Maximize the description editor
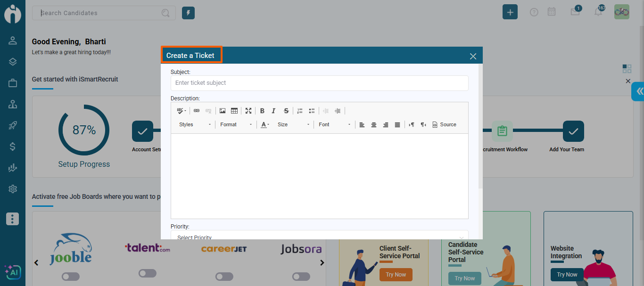Screen dimensions: 644x286 pos(248,111)
